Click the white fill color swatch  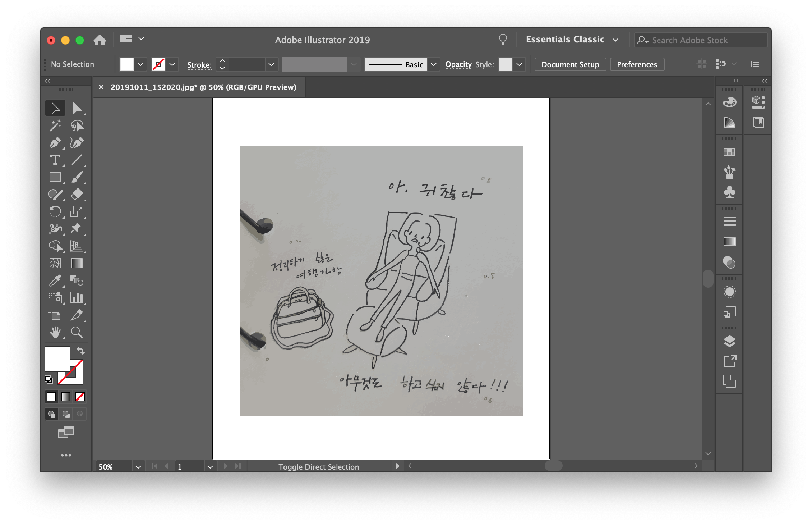click(x=57, y=359)
